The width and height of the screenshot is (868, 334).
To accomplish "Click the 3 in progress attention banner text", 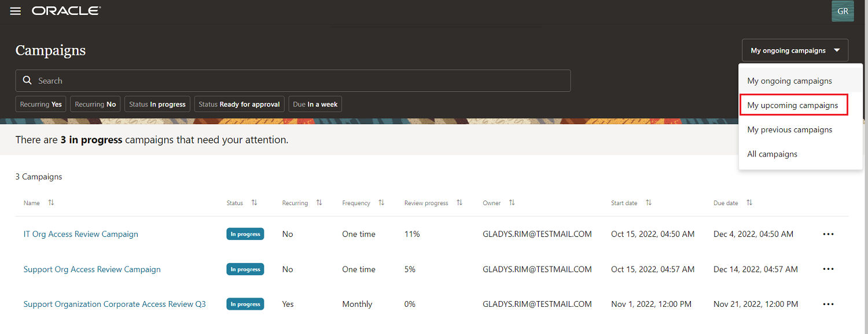I will click(x=152, y=140).
